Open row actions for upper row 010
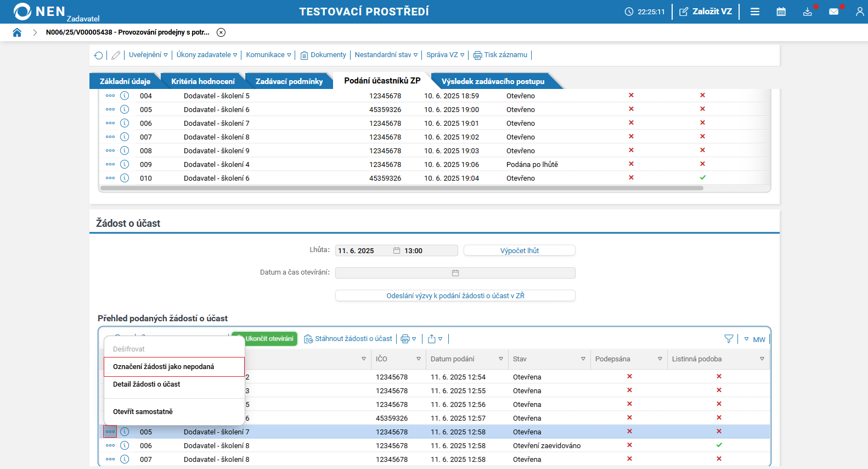The height and width of the screenshot is (469, 868). [110, 178]
